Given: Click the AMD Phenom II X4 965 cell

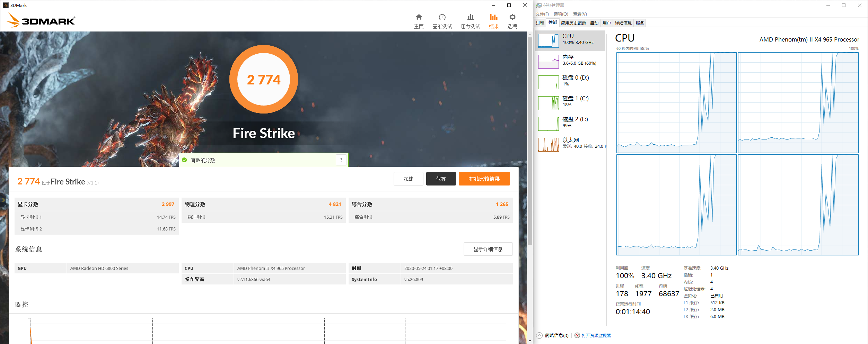Looking at the screenshot, I should tap(290, 268).
